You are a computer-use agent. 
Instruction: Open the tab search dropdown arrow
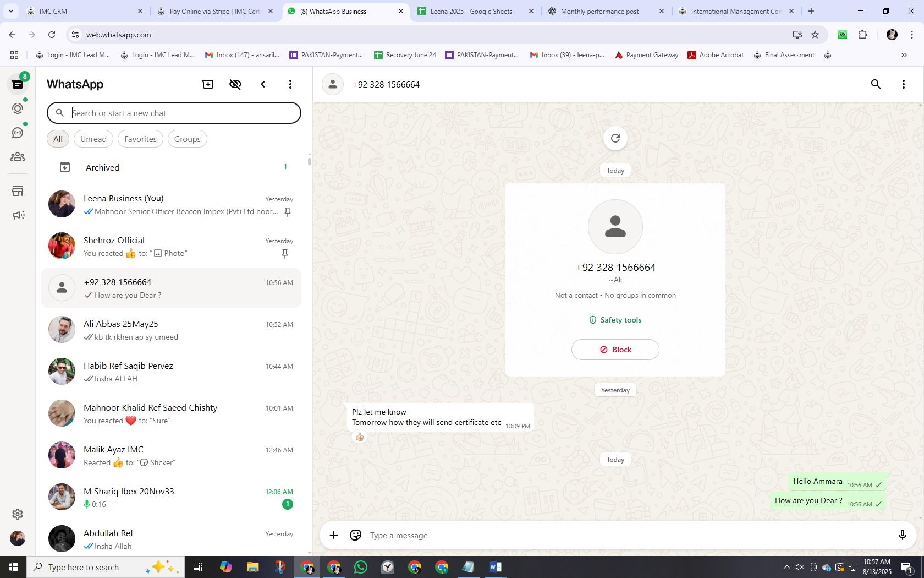tap(11, 11)
